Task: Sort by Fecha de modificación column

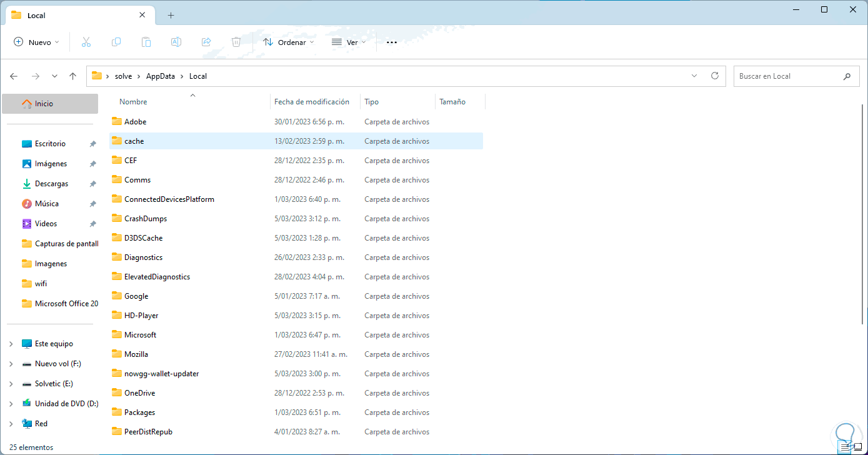Action: (312, 102)
